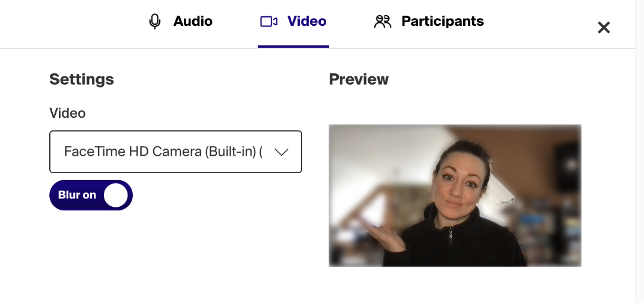Expand the camera device list
Screen dimensions: 644x303
176,151
